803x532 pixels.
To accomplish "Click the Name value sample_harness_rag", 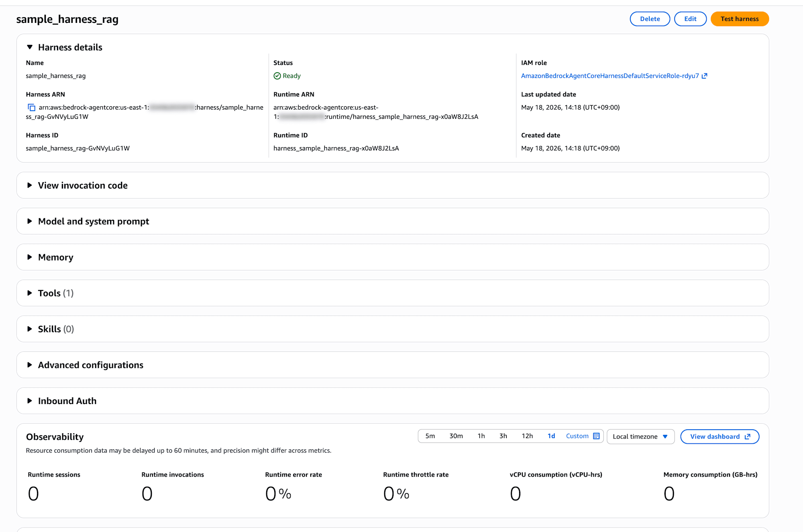I will [x=56, y=76].
